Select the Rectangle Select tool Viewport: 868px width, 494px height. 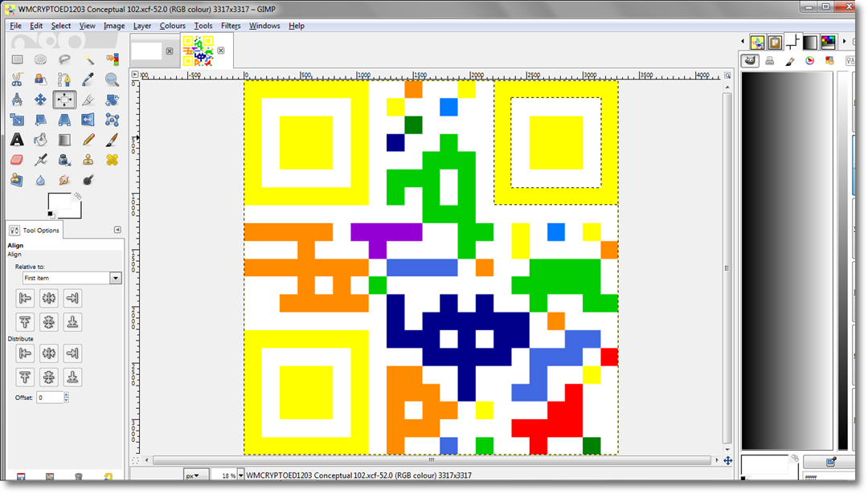[17, 59]
